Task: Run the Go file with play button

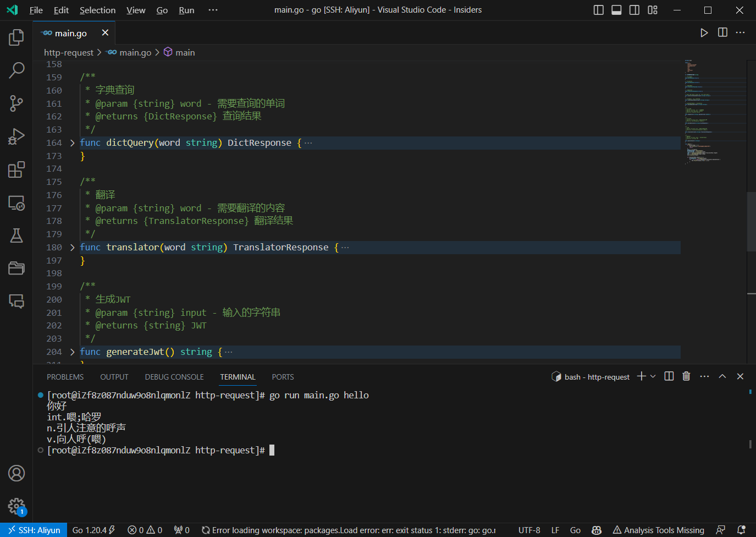Action: (x=704, y=32)
